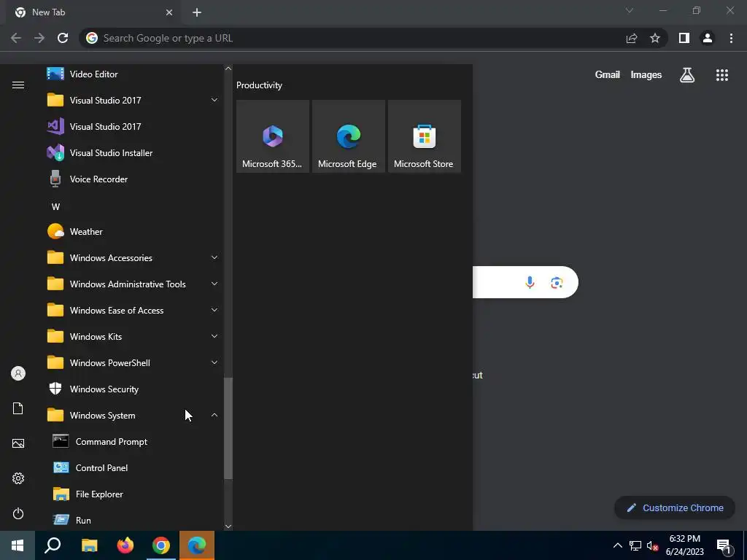
Task: Open Pictures from the Start sidebar
Action: point(18,443)
